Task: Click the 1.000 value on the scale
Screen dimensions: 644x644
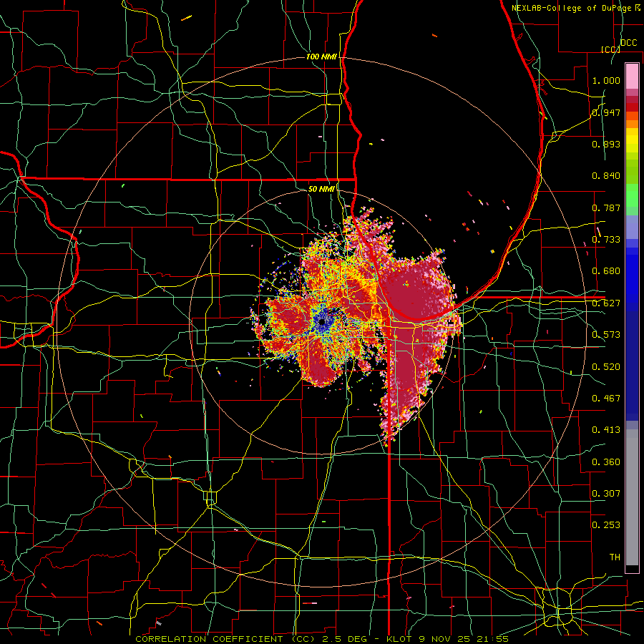Action: (x=606, y=80)
